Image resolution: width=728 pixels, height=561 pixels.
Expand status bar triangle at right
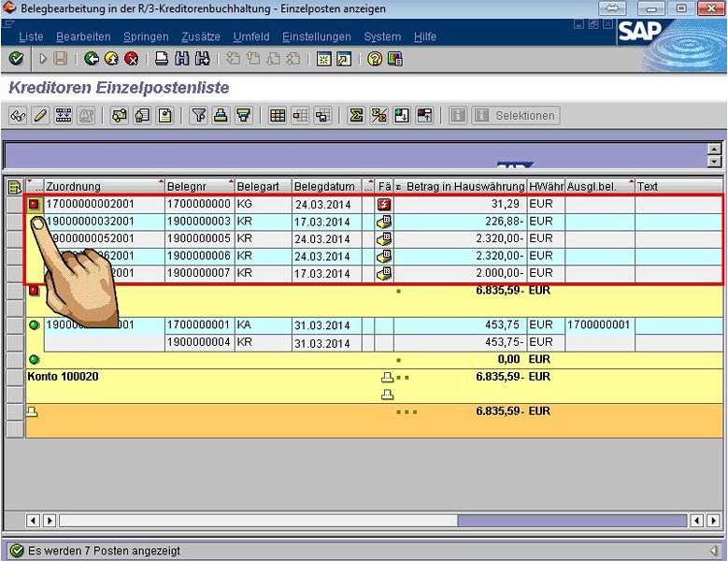coord(714,551)
